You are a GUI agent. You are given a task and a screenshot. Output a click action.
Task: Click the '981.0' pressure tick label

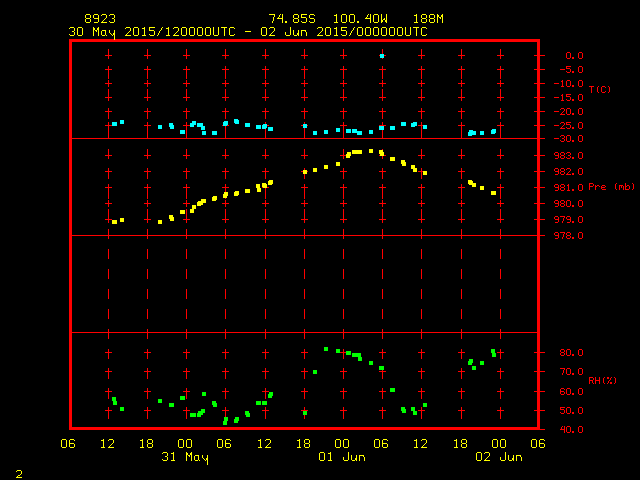click(x=569, y=188)
